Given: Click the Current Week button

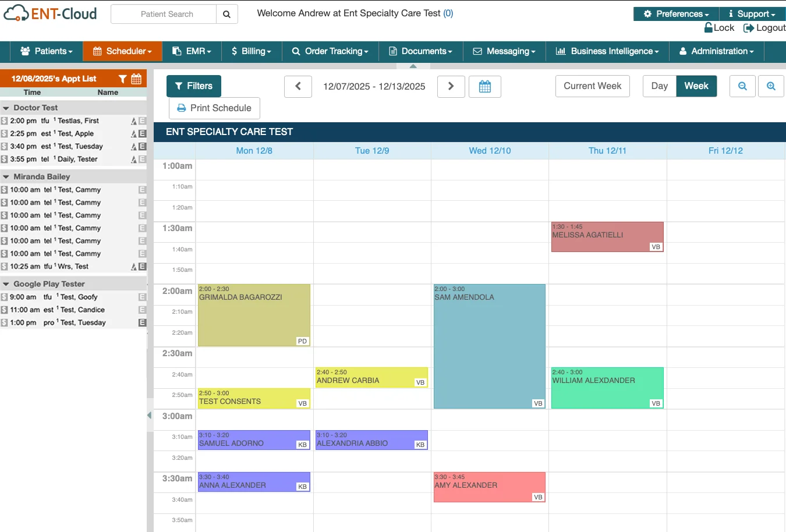Looking at the screenshot, I should [x=592, y=86].
